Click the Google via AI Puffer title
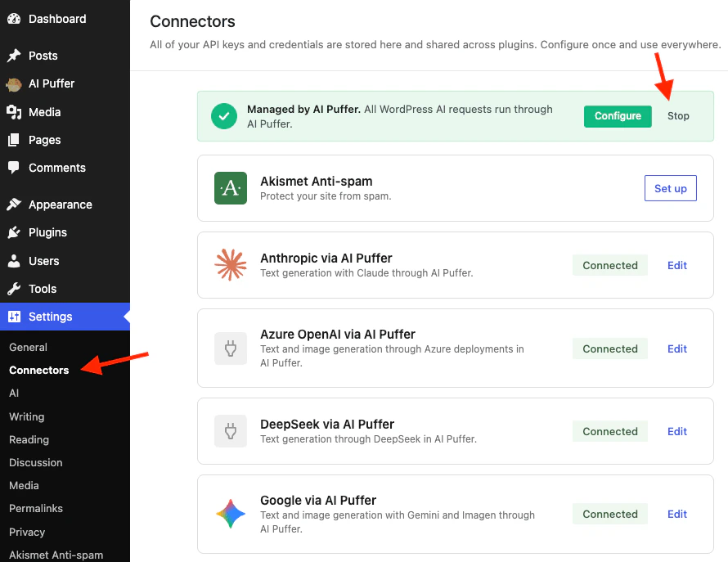 pos(318,500)
